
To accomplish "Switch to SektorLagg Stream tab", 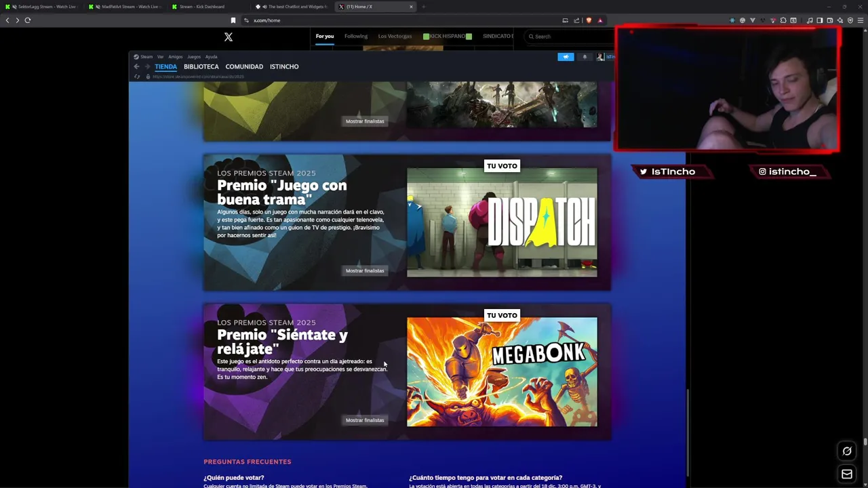I will point(41,7).
